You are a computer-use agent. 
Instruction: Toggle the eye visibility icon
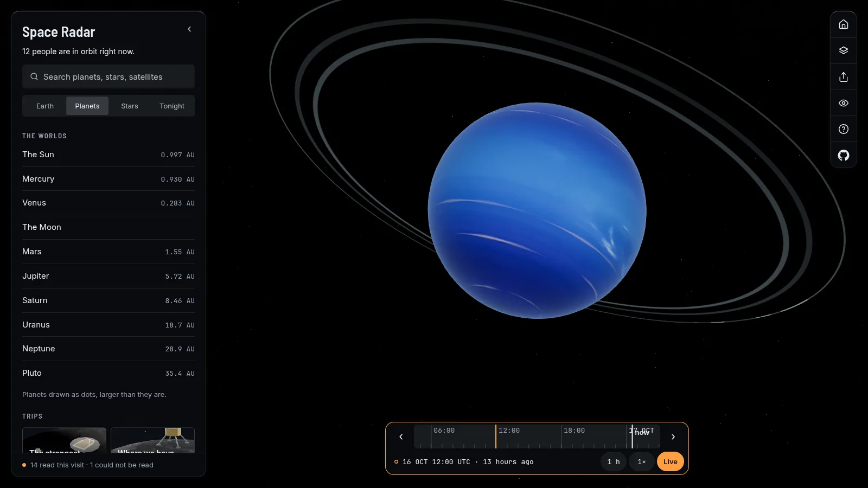[844, 103]
